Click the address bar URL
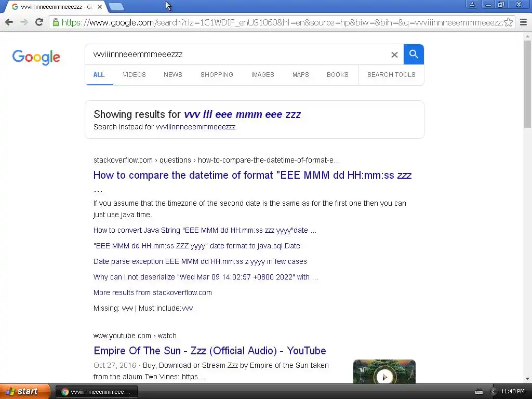The width and height of the screenshot is (532, 399). click(282, 22)
